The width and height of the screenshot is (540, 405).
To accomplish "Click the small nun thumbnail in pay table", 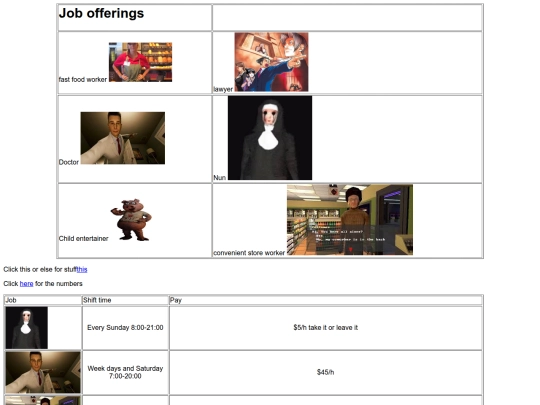I will point(27,328).
